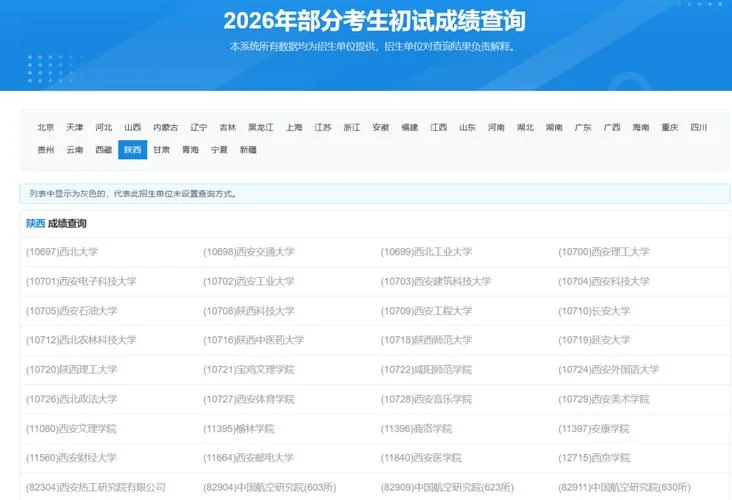Screen dimensions: 732x500
Task: Open (10722)咸阳师范学院 entry
Action: pos(426,369)
